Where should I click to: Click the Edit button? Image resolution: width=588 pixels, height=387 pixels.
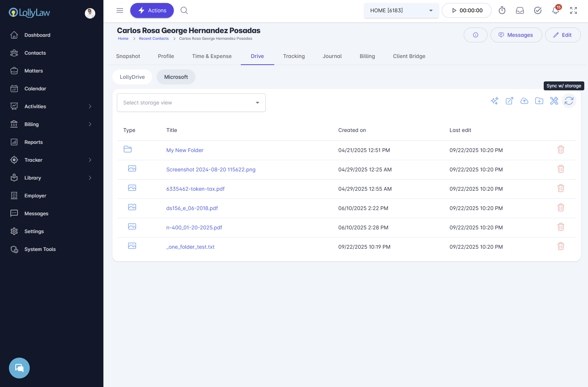pos(563,35)
